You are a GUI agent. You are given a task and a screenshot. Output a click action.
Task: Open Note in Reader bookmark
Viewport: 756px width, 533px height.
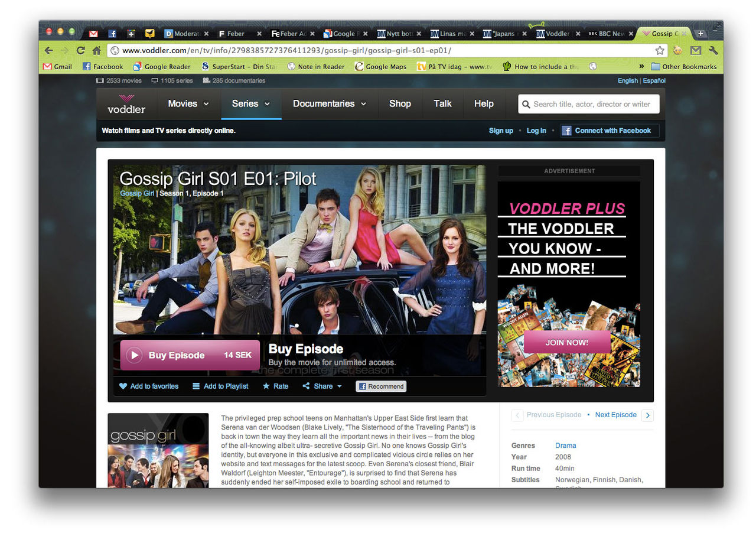(316, 67)
